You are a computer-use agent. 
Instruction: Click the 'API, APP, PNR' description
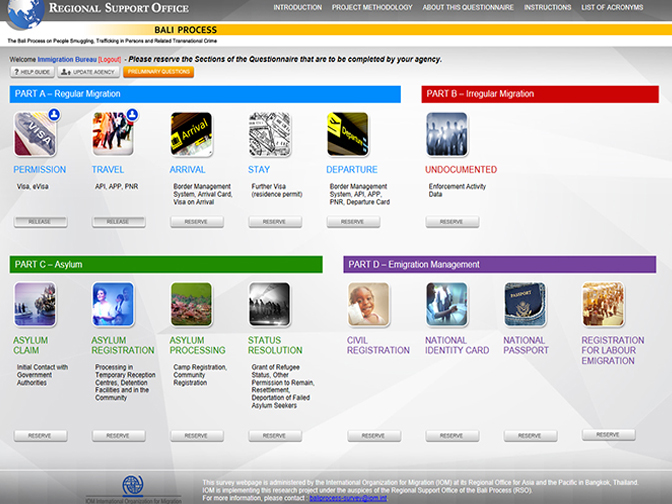click(117, 187)
